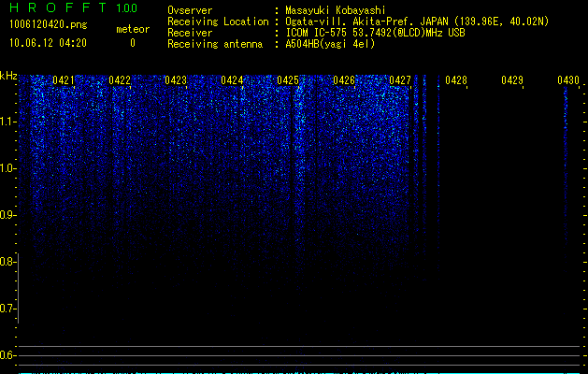Click the date stamp 10.06.12 04:20
This screenshot has width=588, height=374.
48,43
